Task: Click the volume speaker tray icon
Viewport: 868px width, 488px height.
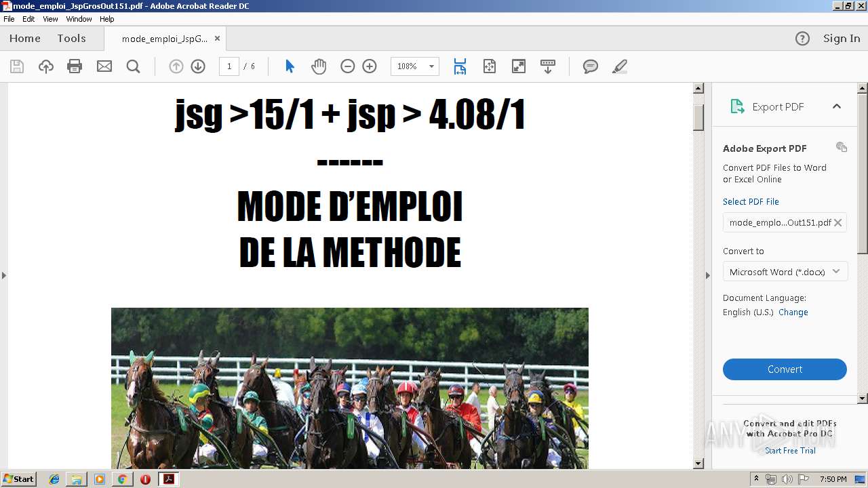Action: click(x=787, y=479)
